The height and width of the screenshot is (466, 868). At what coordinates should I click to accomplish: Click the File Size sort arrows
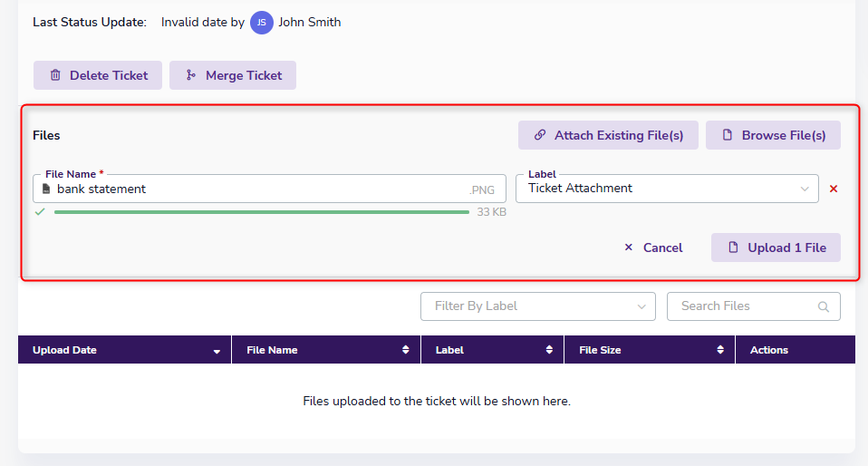point(720,350)
